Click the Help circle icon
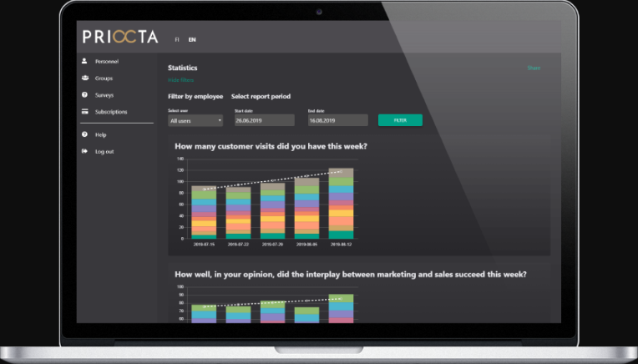Image resolution: width=638 pixels, height=364 pixels. (84, 134)
